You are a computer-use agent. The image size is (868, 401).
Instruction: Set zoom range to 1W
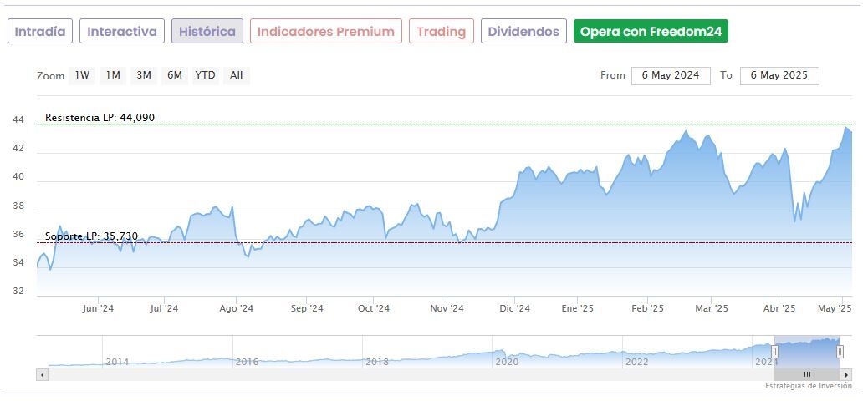click(x=82, y=75)
